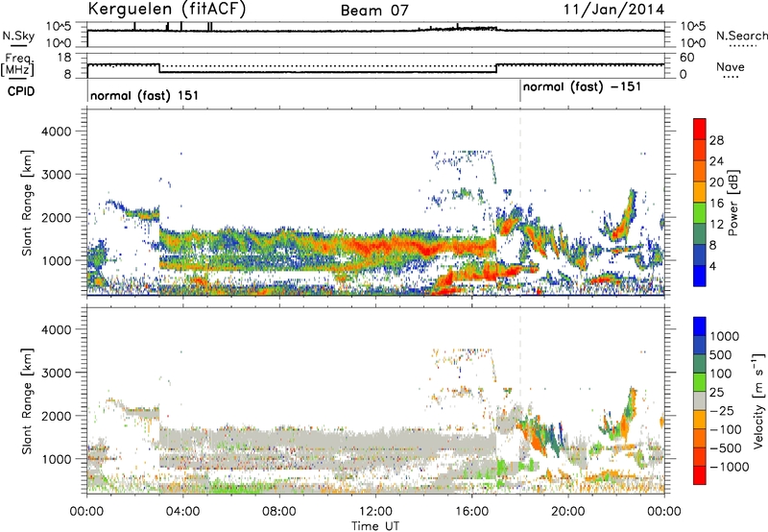Click the '04:00' time tick label
This screenshot has width=768, height=532.
(182, 512)
